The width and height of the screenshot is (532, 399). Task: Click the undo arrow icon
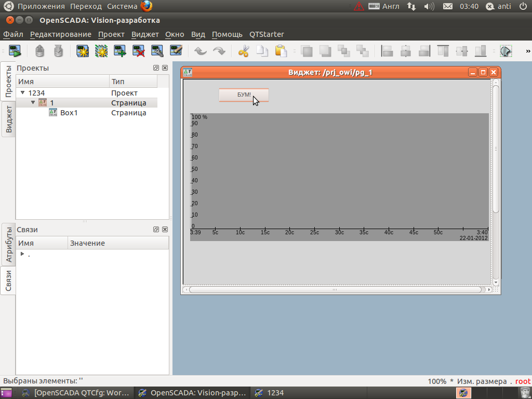click(200, 51)
